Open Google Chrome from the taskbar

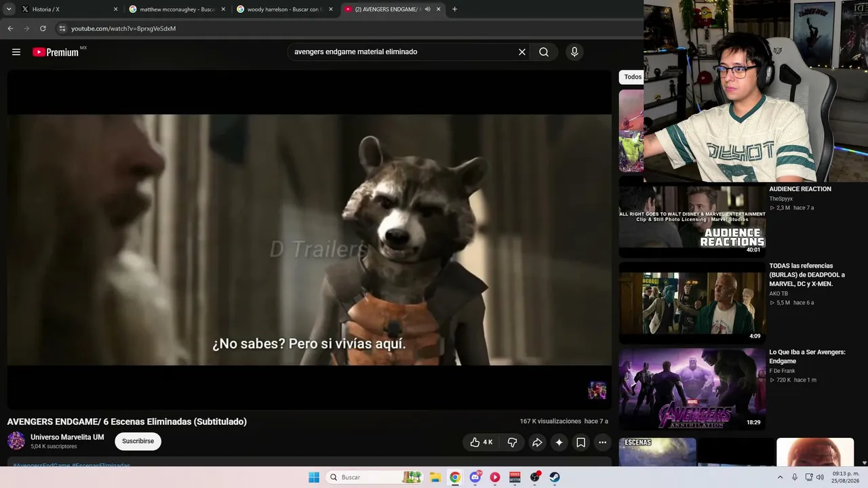coord(455,477)
